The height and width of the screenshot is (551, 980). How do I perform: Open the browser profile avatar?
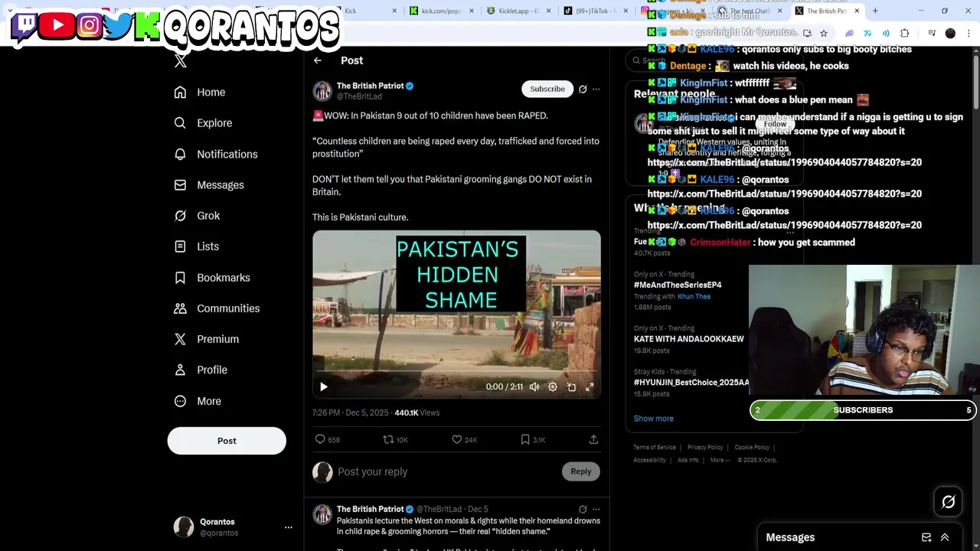pos(950,33)
